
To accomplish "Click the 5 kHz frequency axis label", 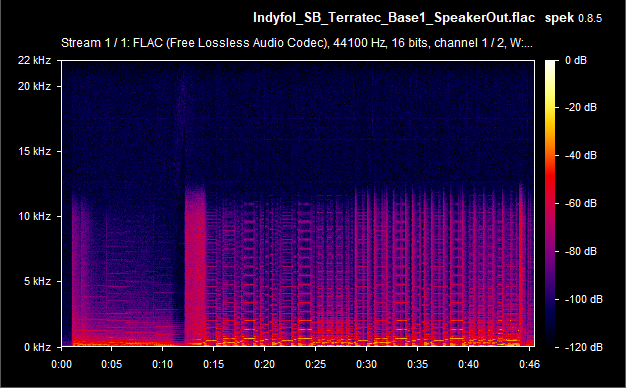I will (37, 281).
